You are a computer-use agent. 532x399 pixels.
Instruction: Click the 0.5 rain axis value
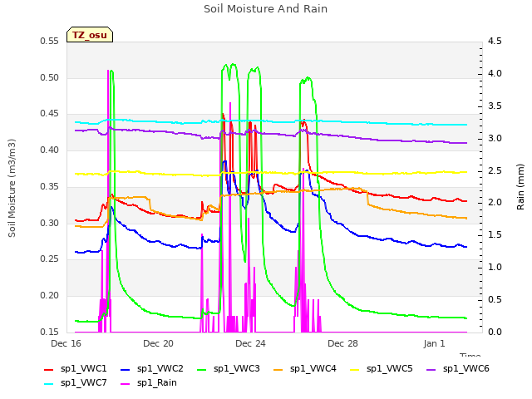pos(495,299)
